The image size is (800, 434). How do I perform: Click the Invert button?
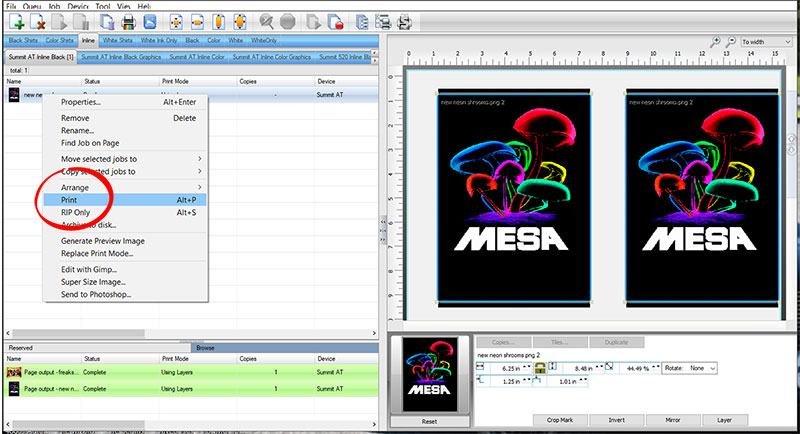tap(616, 420)
